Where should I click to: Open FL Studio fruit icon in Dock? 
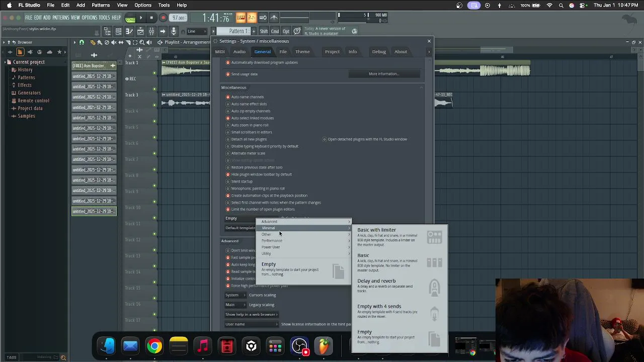(x=324, y=346)
